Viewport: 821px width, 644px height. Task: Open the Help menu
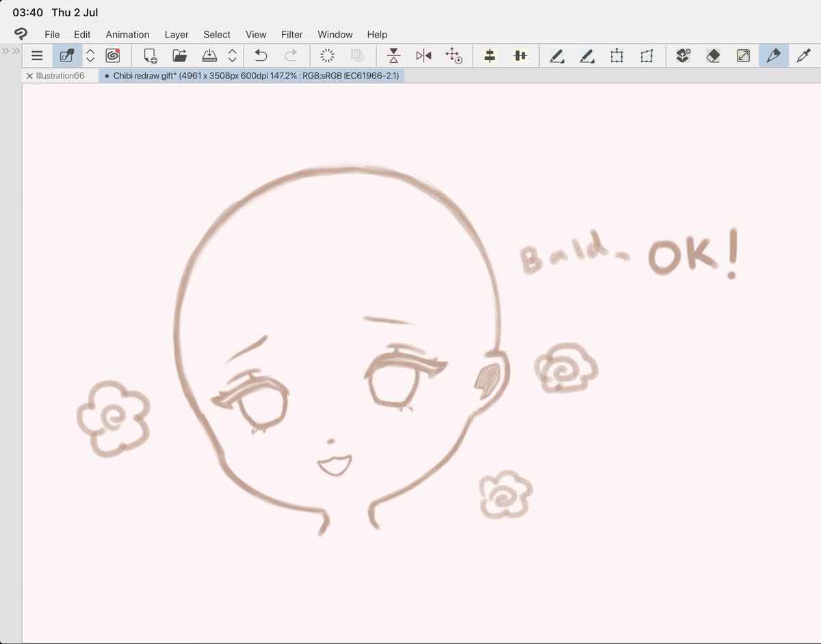377,34
